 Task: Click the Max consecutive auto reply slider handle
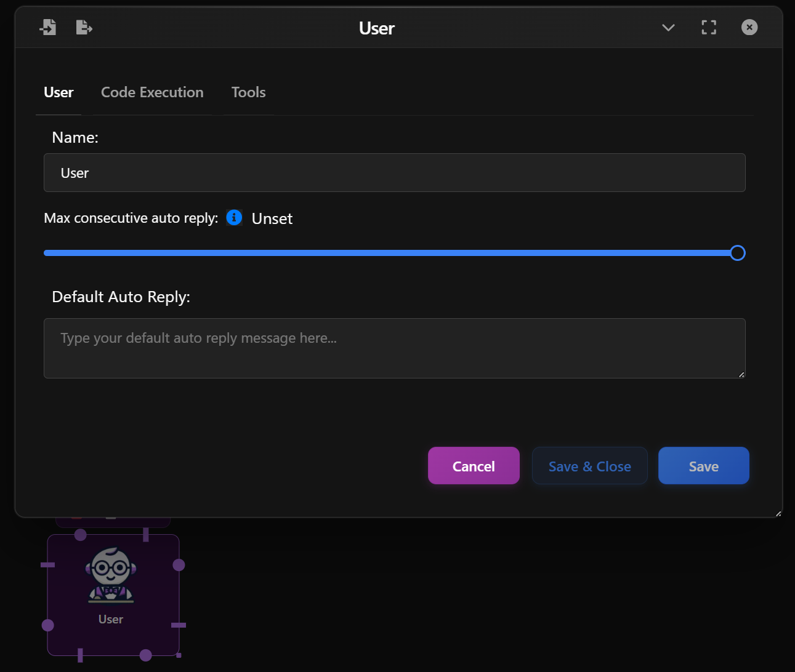coord(737,253)
